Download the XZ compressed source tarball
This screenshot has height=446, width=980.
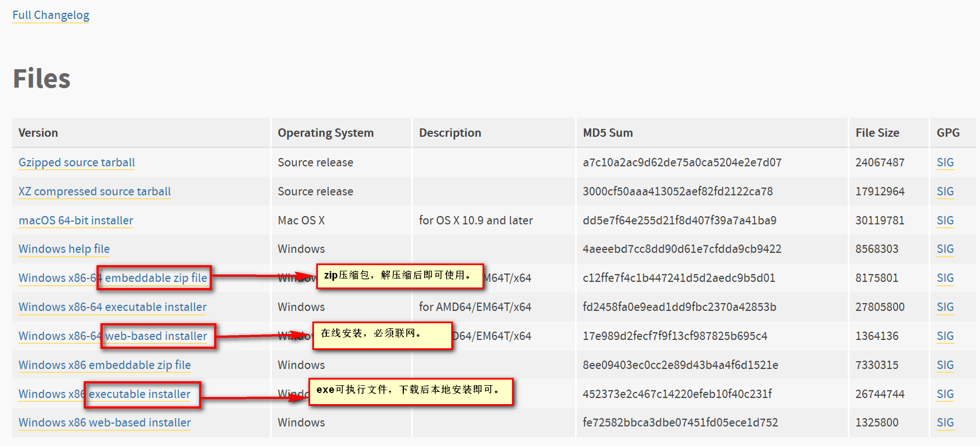(x=94, y=191)
